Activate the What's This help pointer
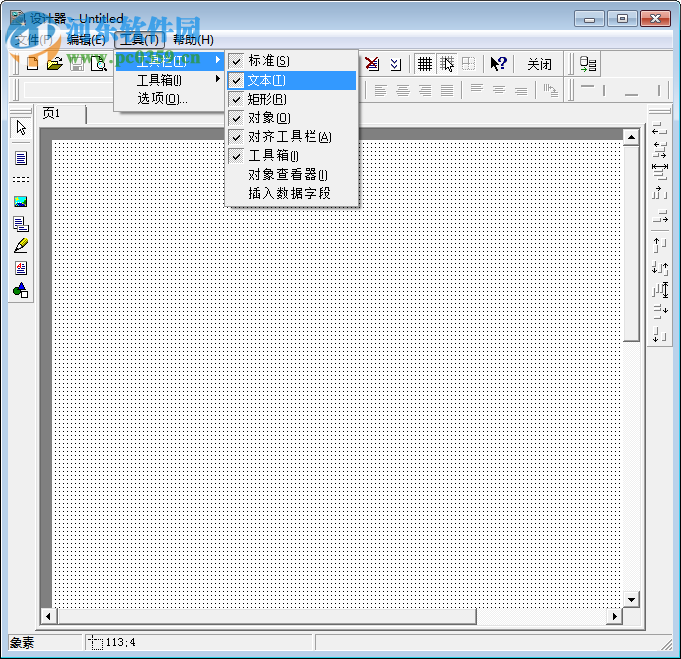This screenshot has height=659, width=681. [498, 64]
